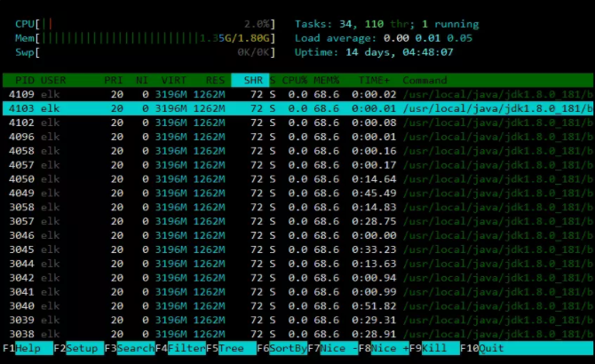Select highlighted process row PID 4103
This screenshot has height=364, width=595.
tap(297, 108)
